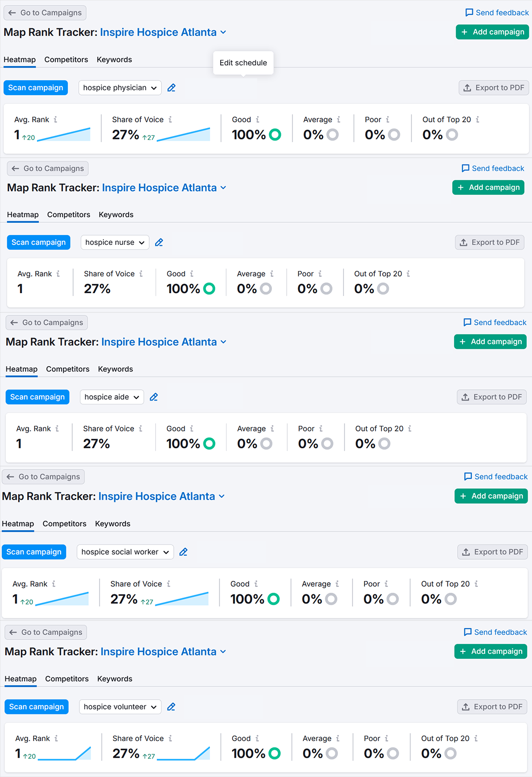Screen dimensions: 532x777
Task: Click Avg. Rank info icon in hospice physician panel
Action: 56,120
